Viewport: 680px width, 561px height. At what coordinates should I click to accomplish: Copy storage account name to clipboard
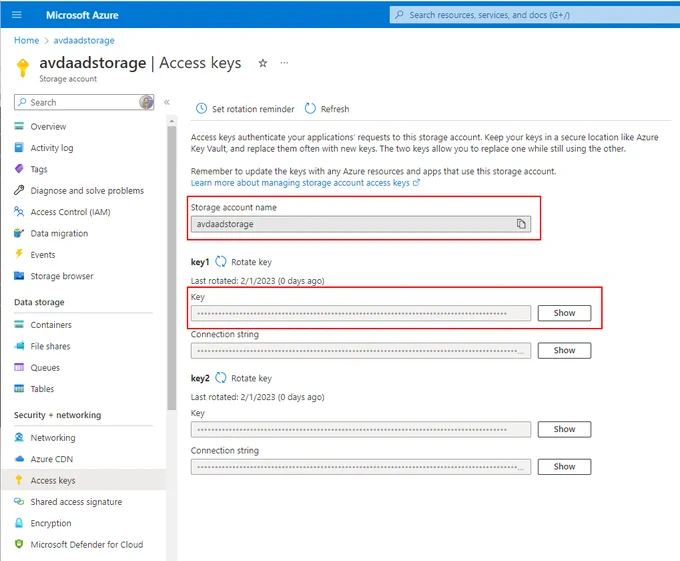coord(521,224)
